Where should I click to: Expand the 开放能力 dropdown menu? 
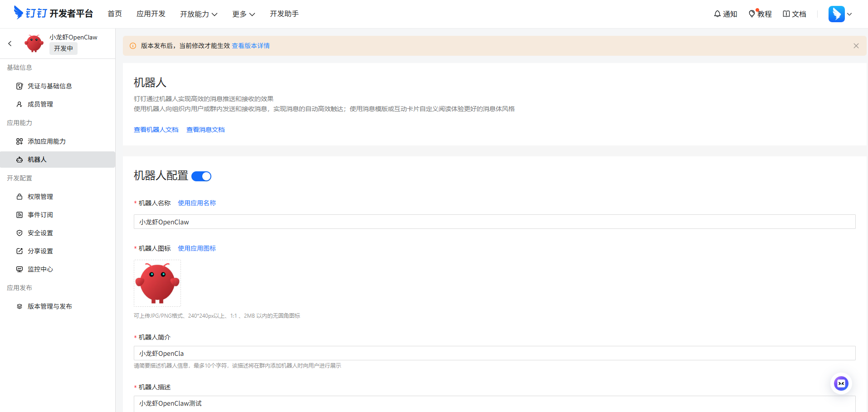[199, 14]
